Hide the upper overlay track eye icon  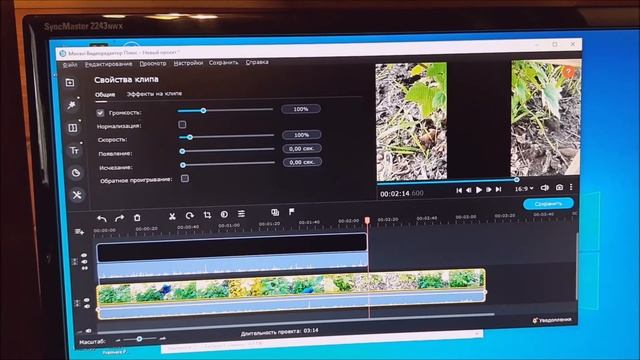[x=84, y=256]
